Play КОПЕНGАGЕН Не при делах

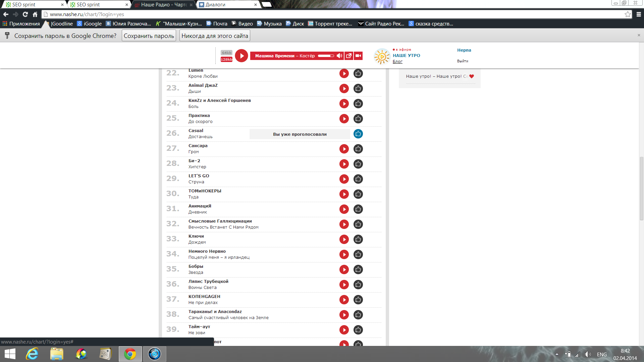click(344, 300)
